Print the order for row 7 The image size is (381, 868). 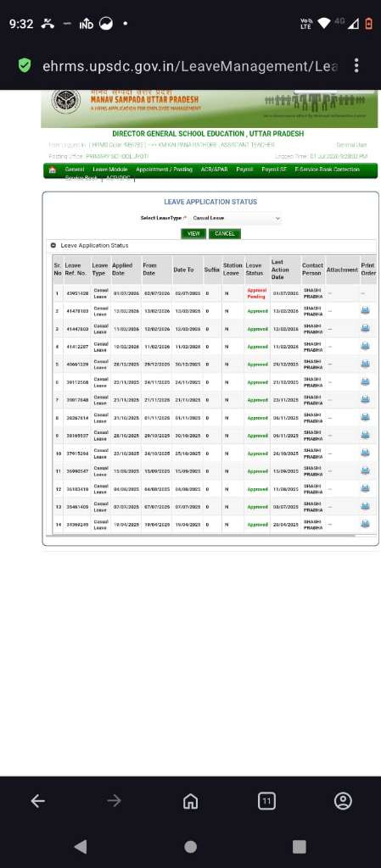365,399
